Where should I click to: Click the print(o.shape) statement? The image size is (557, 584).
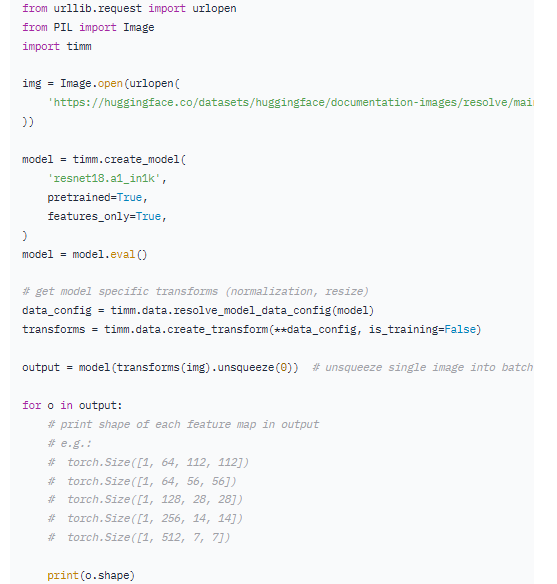pos(91,575)
